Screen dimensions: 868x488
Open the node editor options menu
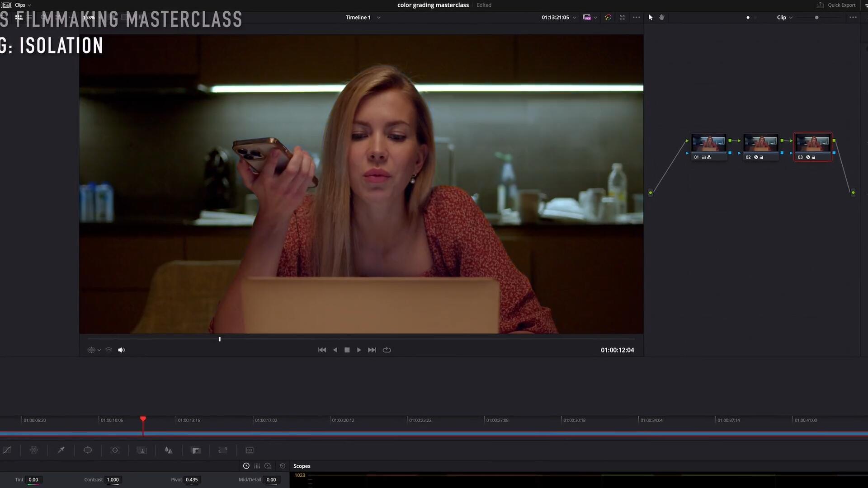tap(853, 17)
